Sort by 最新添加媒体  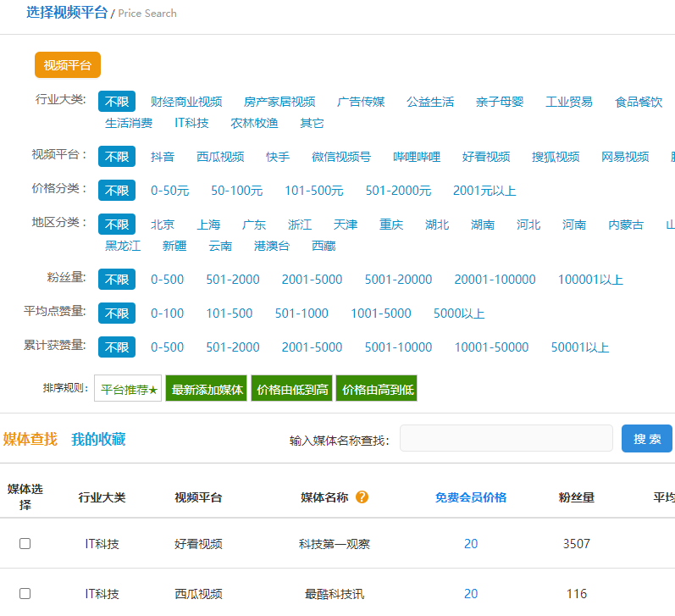coord(206,388)
